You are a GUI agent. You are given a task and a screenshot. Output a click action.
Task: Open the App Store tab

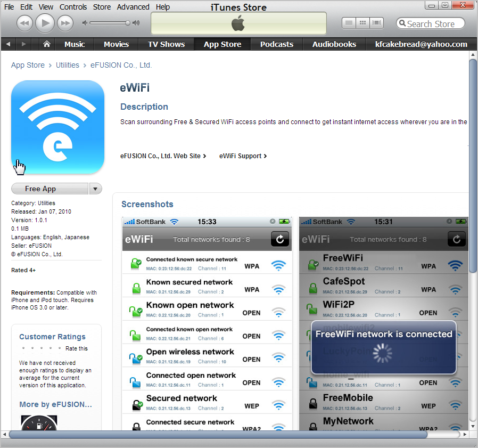point(222,44)
